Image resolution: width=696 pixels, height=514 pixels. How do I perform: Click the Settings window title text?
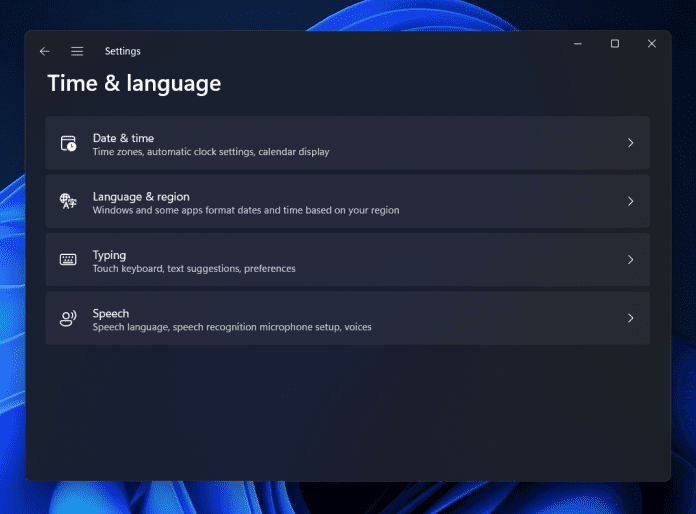(123, 51)
